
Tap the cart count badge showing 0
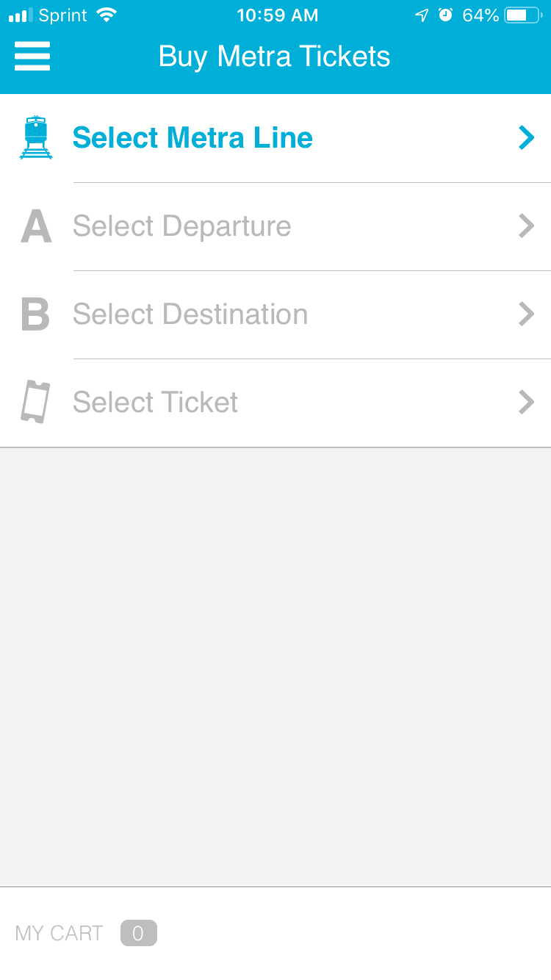pyautogui.click(x=138, y=933)
